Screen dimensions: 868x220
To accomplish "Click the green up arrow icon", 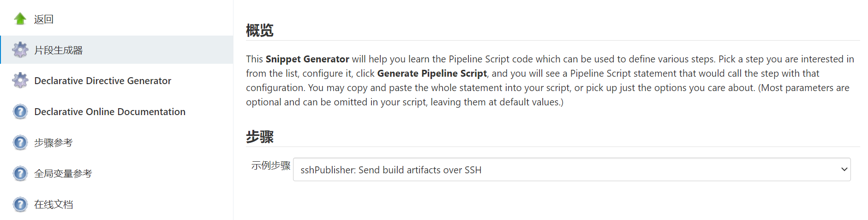I will coord(20,19).
